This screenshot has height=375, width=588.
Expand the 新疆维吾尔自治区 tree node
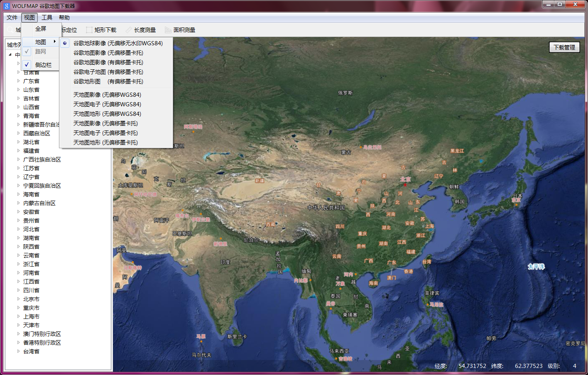click(x=17, y=124)
